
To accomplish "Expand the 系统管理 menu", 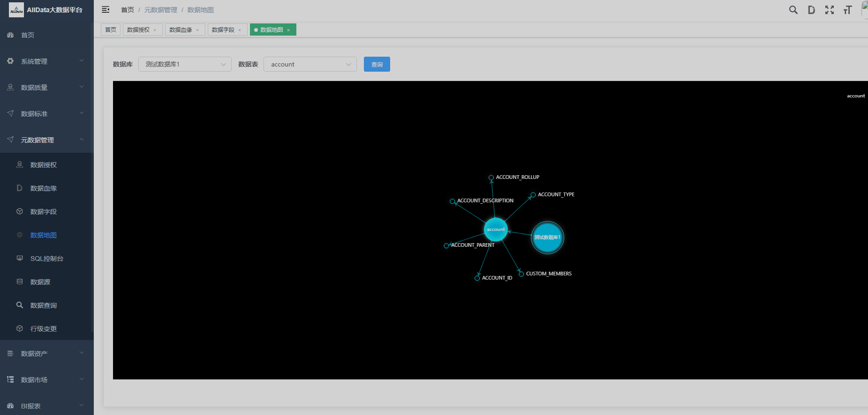I will click(x=46, y=61).
